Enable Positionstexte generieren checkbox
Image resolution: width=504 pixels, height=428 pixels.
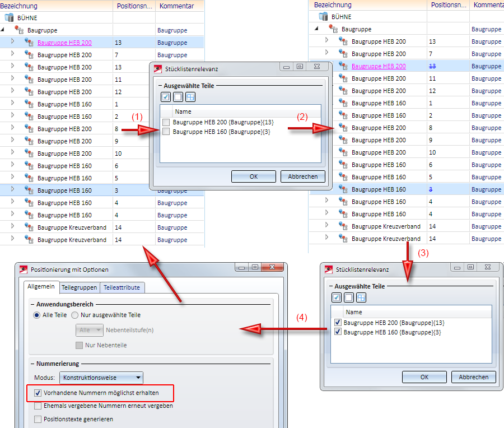click(38, 419)
